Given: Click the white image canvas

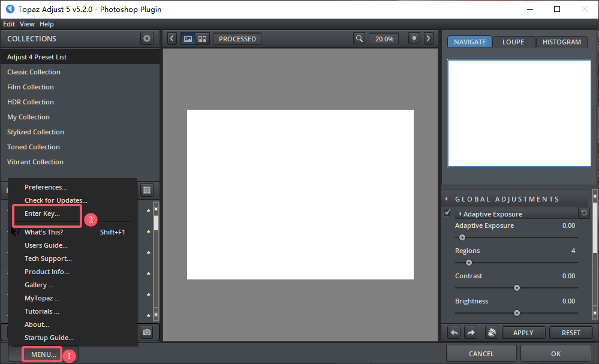Looking at the screenshot, I should 300,194.
